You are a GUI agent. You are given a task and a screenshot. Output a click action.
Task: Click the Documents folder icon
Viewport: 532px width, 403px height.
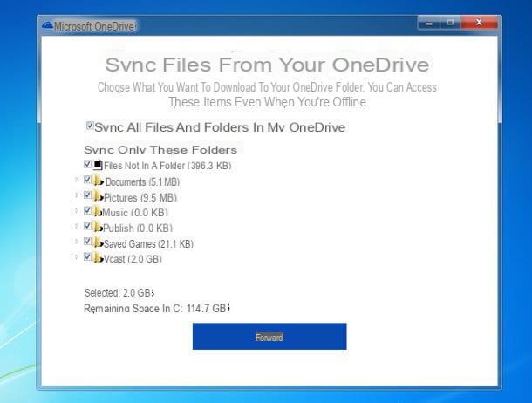[x=99, y=181]
